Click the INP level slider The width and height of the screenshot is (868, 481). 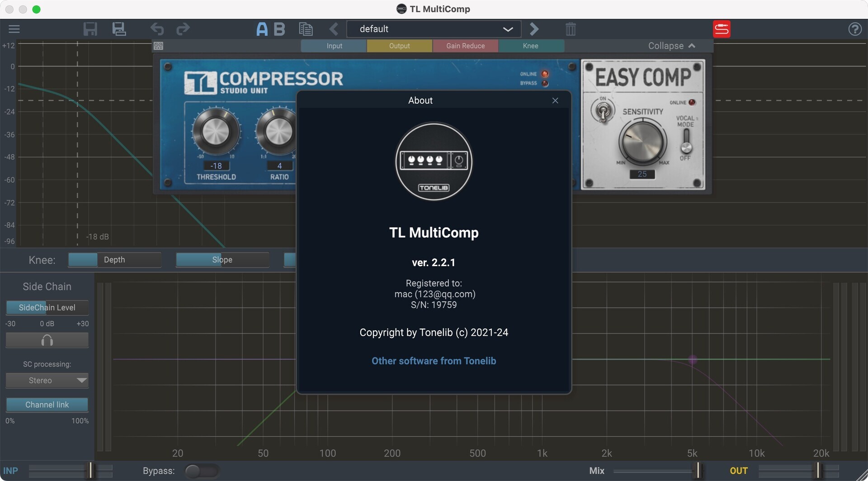[71, 471]
